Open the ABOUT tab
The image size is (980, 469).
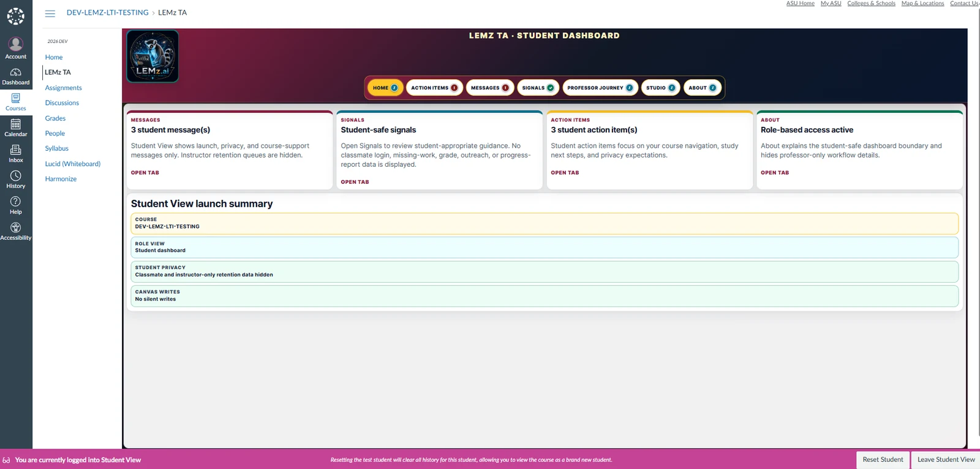point(703,88)
